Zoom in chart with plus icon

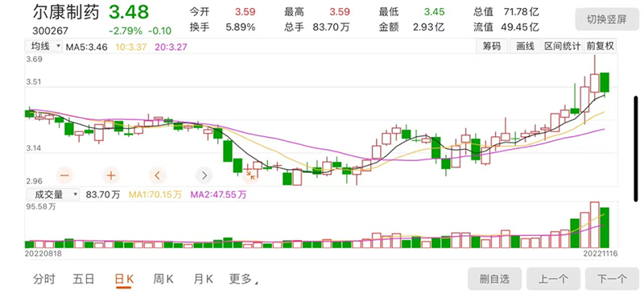[x=111, y=176]
